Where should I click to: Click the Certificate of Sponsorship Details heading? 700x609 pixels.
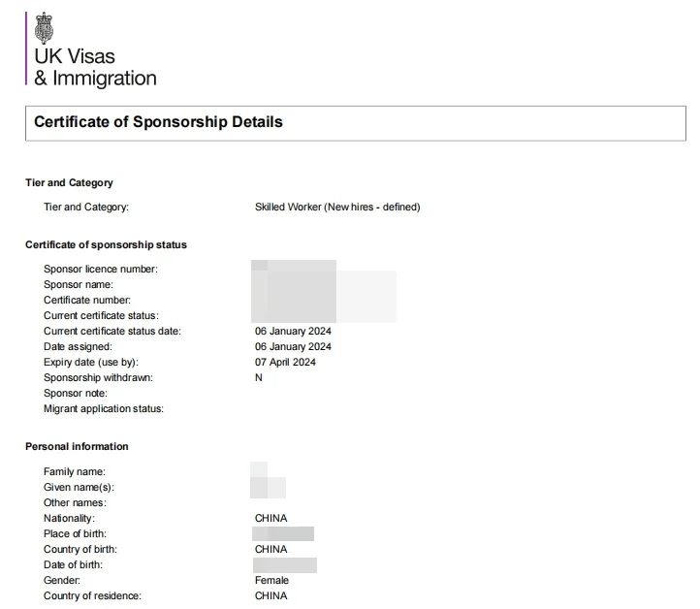[x=158, y=122]
